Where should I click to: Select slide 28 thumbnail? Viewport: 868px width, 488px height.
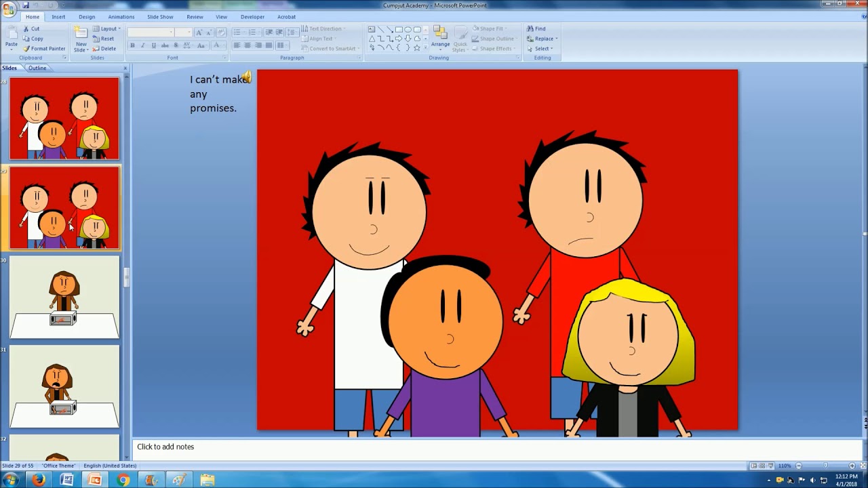click(64, 119)
